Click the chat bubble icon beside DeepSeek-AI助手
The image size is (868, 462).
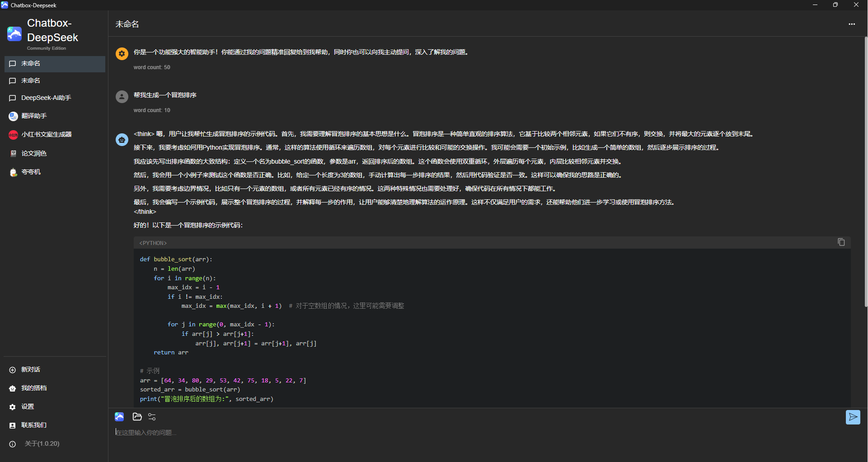click(x=13, y=98)
